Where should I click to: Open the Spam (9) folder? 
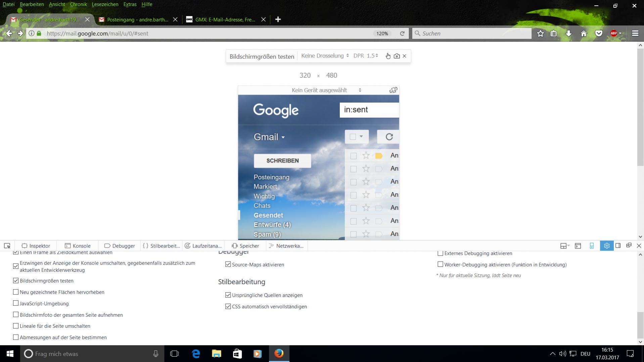(x=267, y=234)
